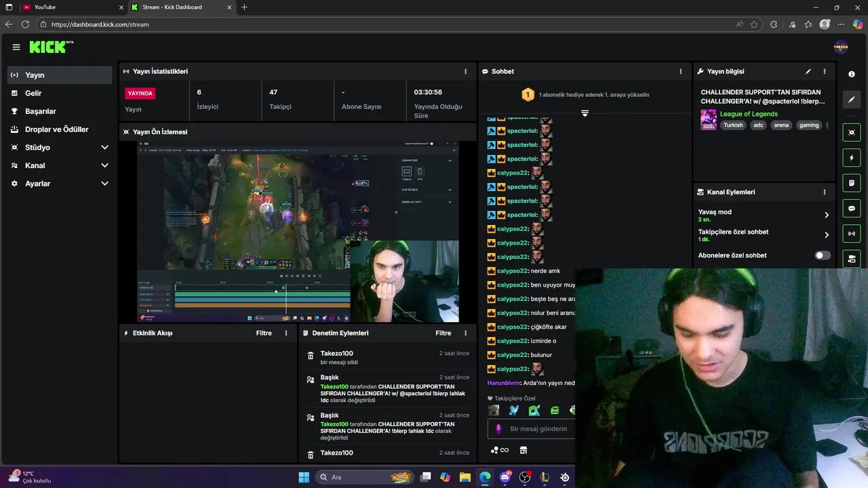The image size is (868, 488).
Task: Open Kanal Eylemleri three-dot menu
Action: click(825, 192)
